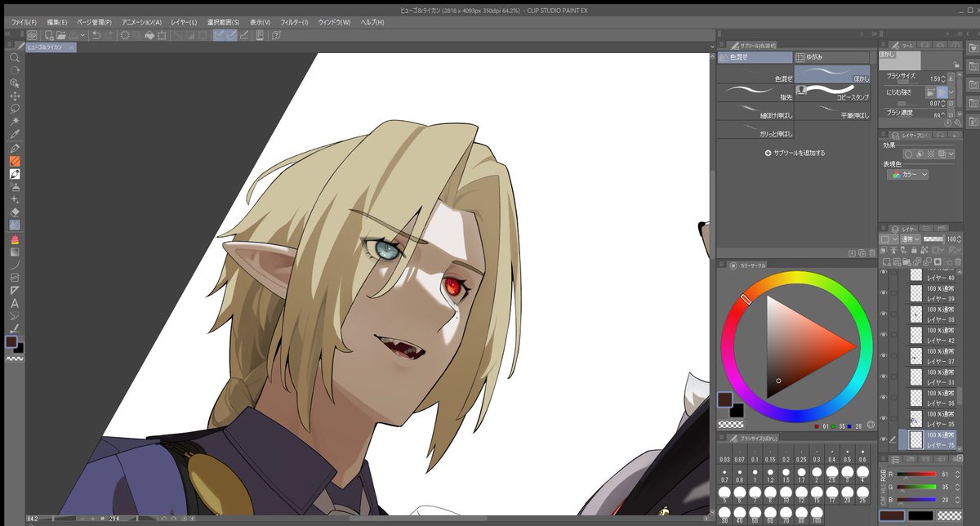Screen dimensions: 980x526
Task: Switch to ヒューゴ&ライカン canvas tab
Action: pyautogui.click(x=50, y=47)
